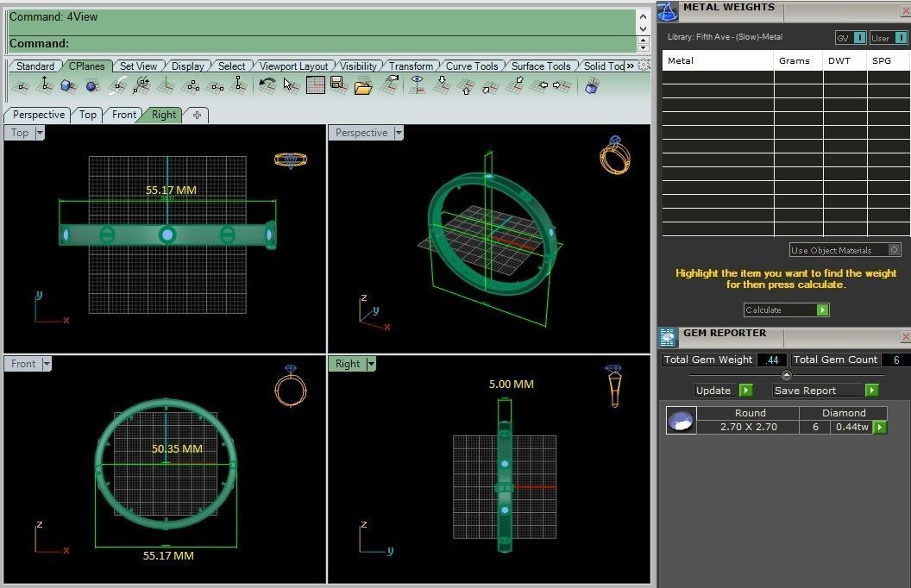Image resolution: width=911 pixels, height=588 pixels.
Task: Select CPlane Z axis vertical point icon
Action: [x=239, y=85]
